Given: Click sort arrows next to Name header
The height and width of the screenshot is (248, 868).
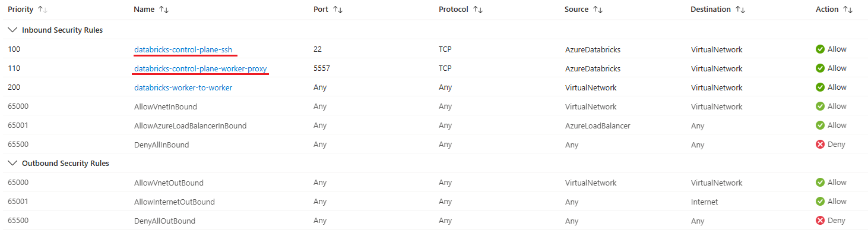Looking at the screenshot, I should pos(164,10).
